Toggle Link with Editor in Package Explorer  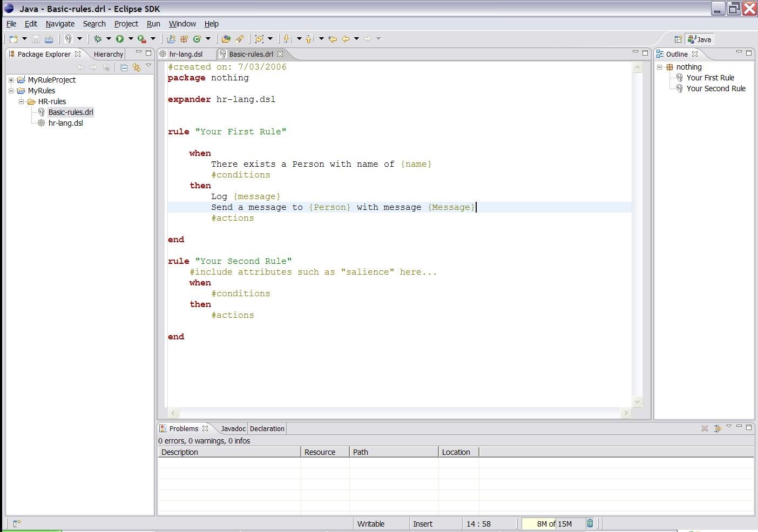[x=136, y=67]
